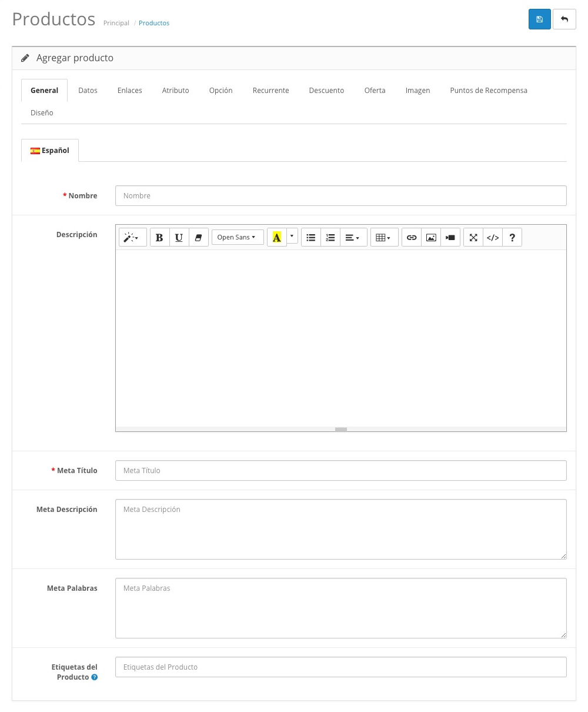
Task: Open the table insert dropdown
Action: point(384,238)
